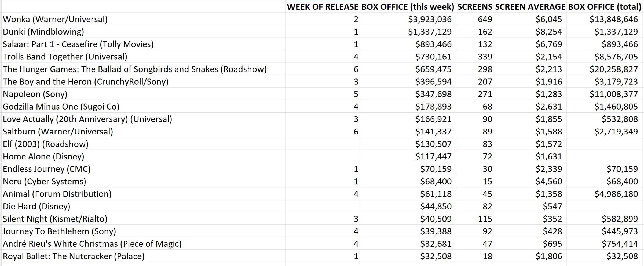Click the WEEK OF RELEASE column header
Viewport: 644px width, 266px height.
[x=322, y=7]
